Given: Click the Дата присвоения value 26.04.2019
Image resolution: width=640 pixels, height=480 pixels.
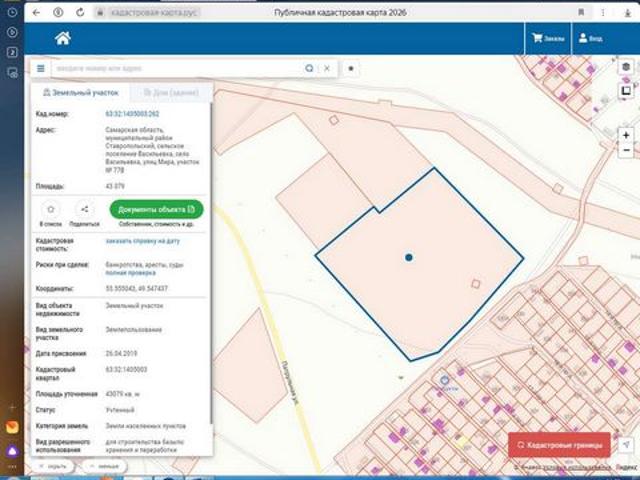Looking at the screenshot, I should click(x=121, y=353).
